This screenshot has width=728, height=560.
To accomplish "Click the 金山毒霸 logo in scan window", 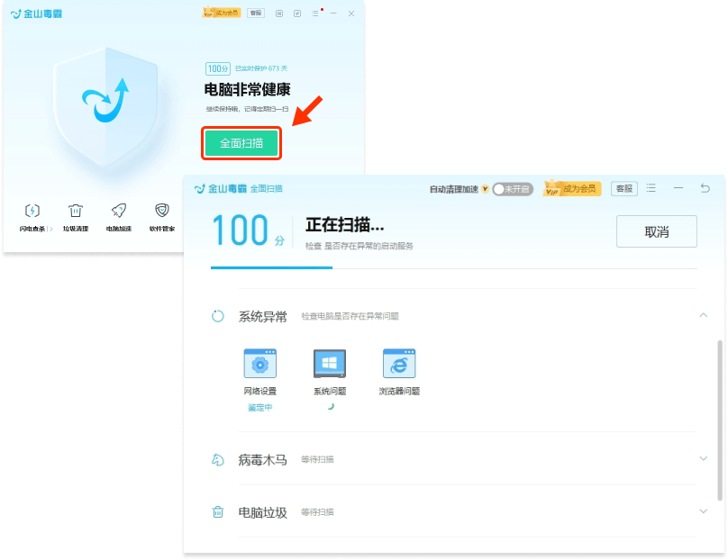I will 221,188.
